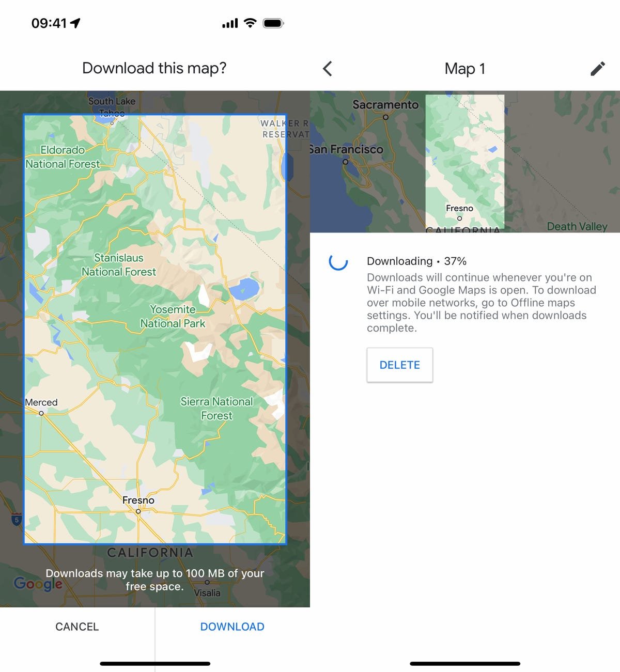Tap the DOWNLOAD button
Image resolution: width=620 pixels, height=672 pixels.
pyautogui.click(x=233, y=627)
